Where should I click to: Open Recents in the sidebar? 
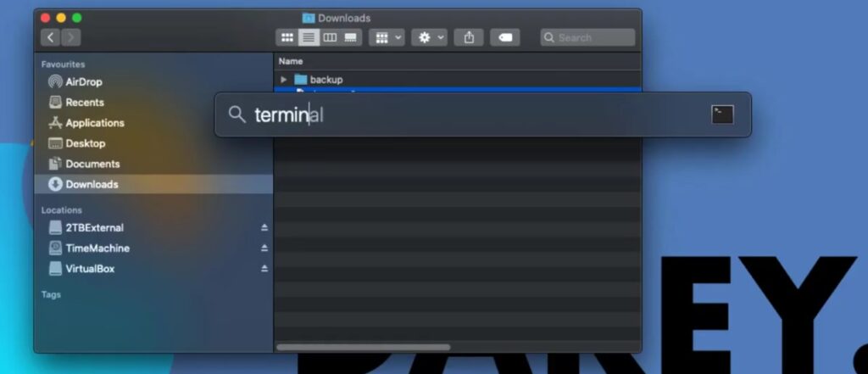[153, 103]
